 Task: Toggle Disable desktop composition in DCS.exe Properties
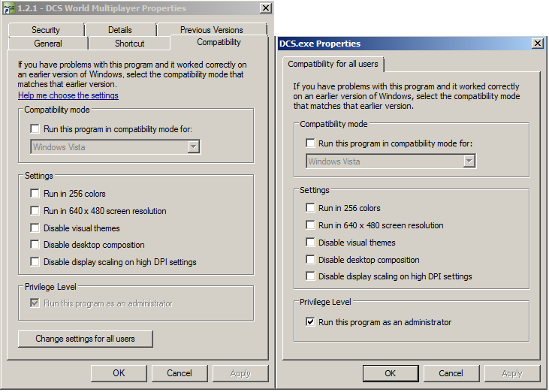pos(310,259)
